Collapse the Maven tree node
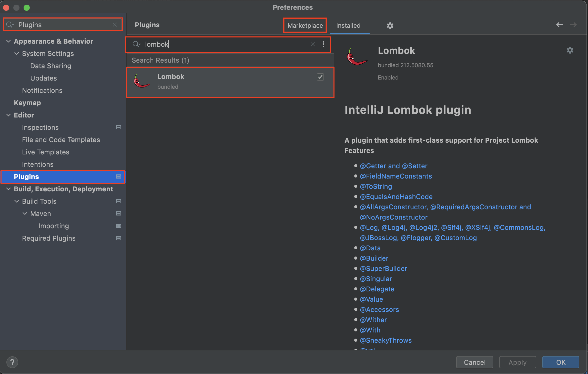588x374 pixels. tap(25, 213)
